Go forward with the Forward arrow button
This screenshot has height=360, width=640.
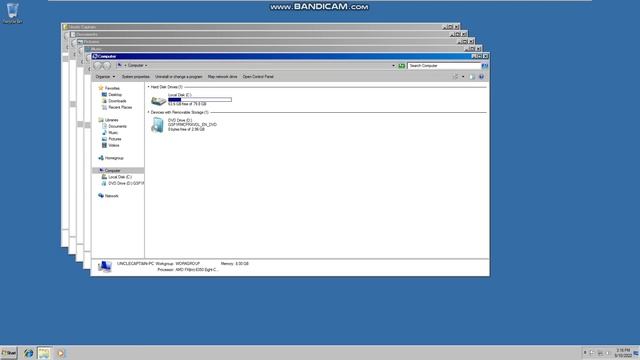(x=107, y=65)
